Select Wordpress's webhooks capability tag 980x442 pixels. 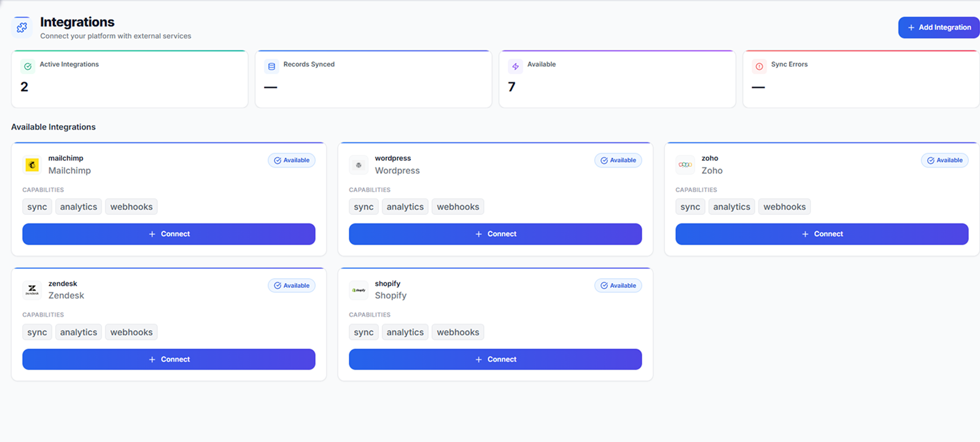pyautogui.click(x=458, y=207)
